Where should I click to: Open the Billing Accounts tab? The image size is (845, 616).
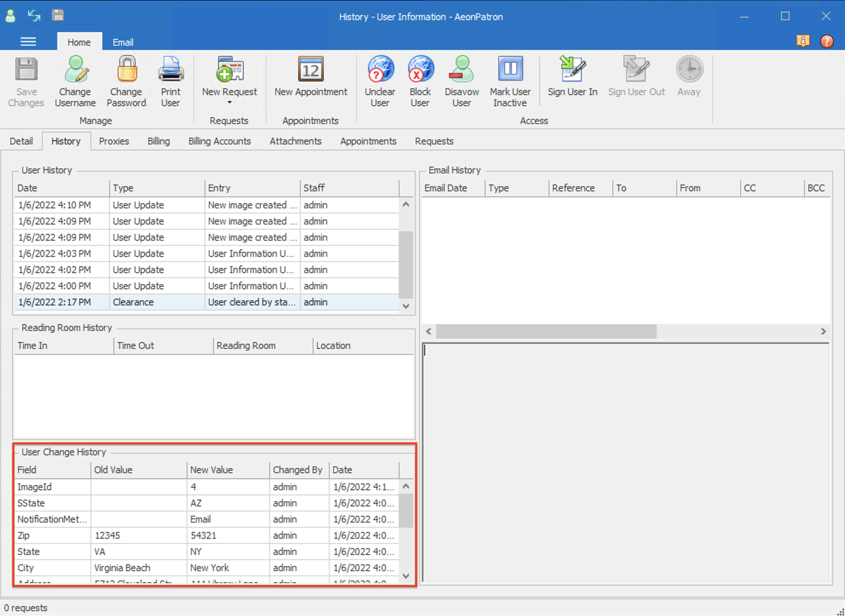[219, 141]
